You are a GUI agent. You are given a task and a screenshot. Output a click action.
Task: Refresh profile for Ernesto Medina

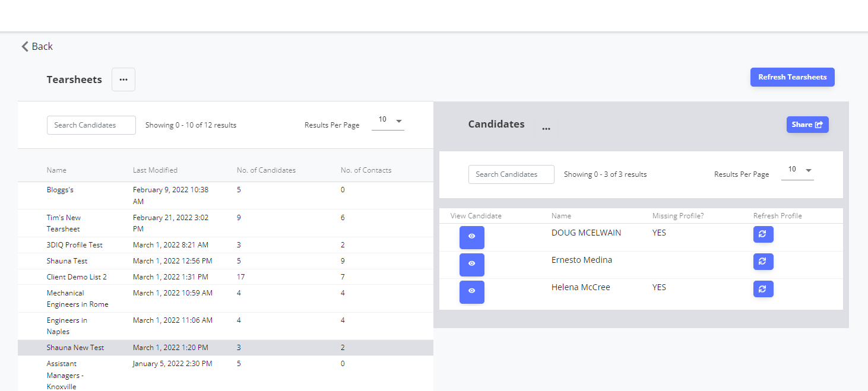coord(764,262)
